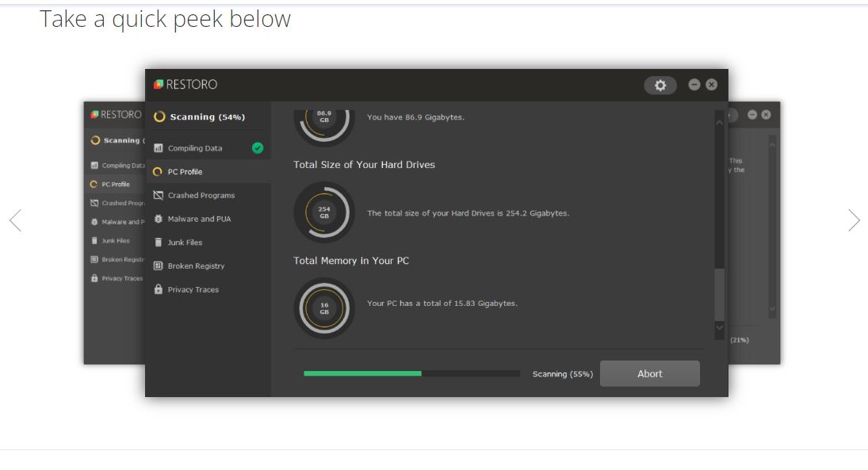Viewport: 868px width, 470px height.
Task: Click the Crashed Programs icon
Action: click(x=159, y=196)
